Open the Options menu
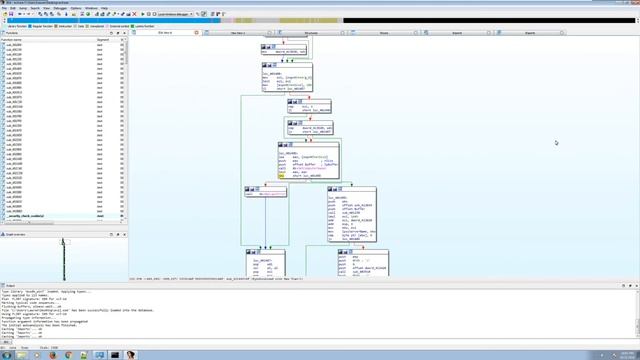The height and width of the screenshot is (360, 640). [x=76, y=8]
